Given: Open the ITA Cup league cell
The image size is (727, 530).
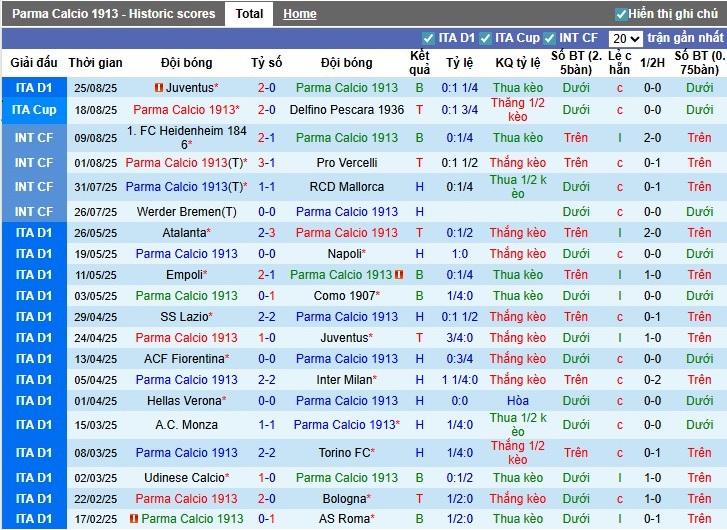Looking at the screenshot, I should (x=34, y=110).
